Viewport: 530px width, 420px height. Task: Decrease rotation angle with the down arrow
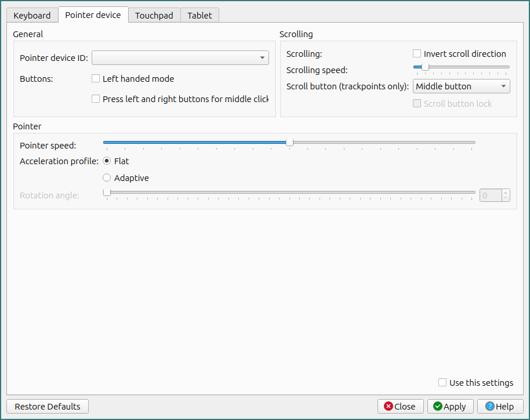[x=506, y=198]
